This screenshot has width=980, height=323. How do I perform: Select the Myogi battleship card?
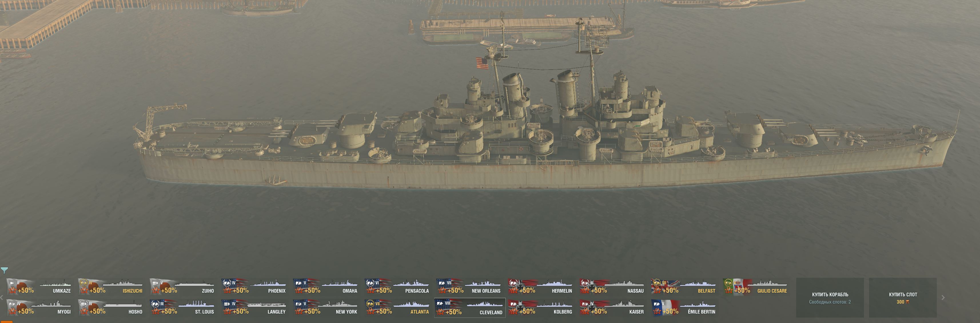(39, 308)
